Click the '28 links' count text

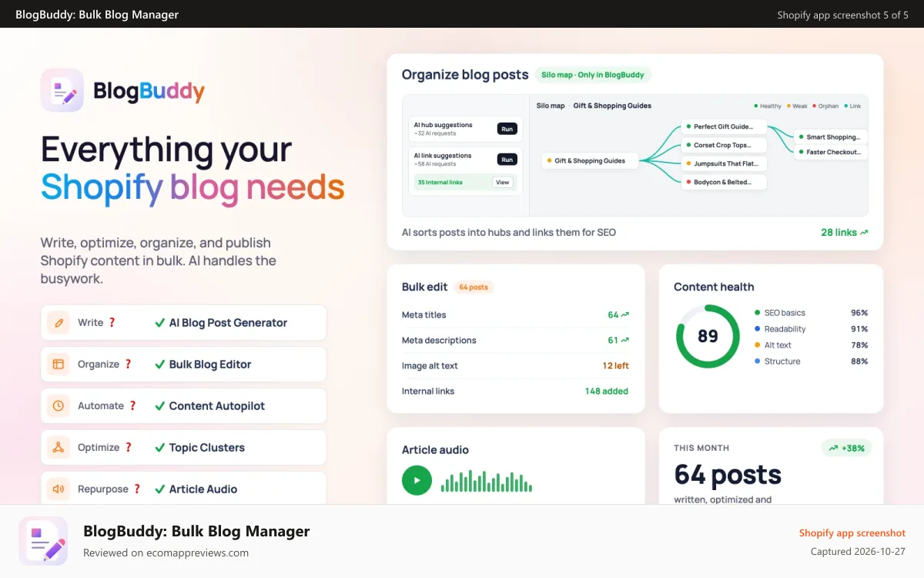pos(839,232)
